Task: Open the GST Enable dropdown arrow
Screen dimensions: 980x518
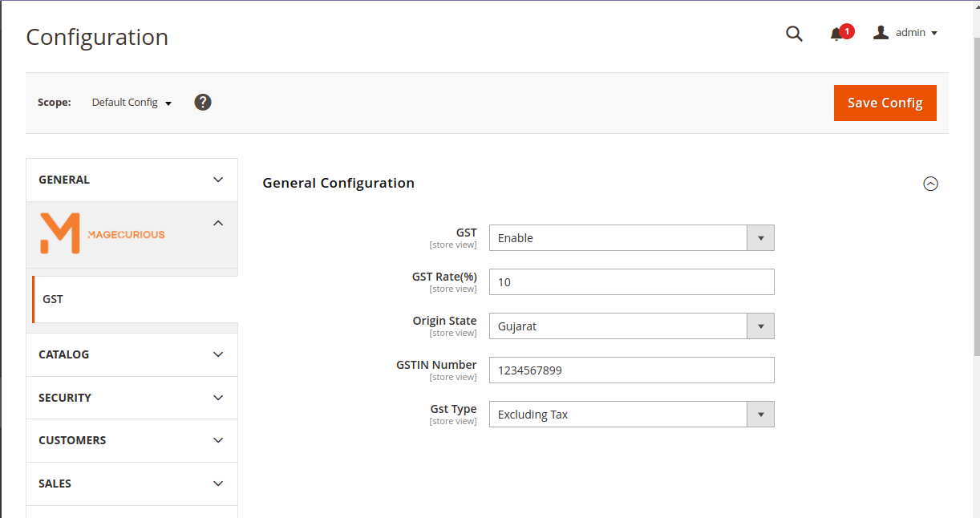Action: coord(760,237)
